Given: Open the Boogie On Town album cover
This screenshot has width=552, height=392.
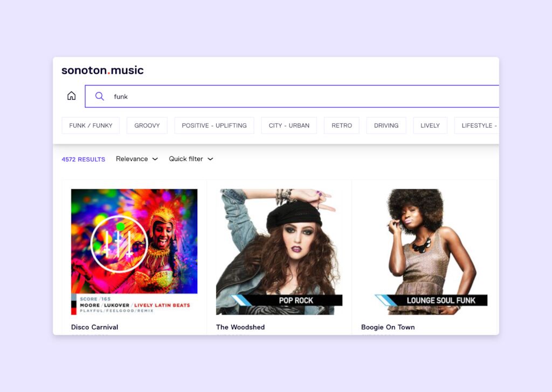Looking at the screenshot, I should [424, 251].
